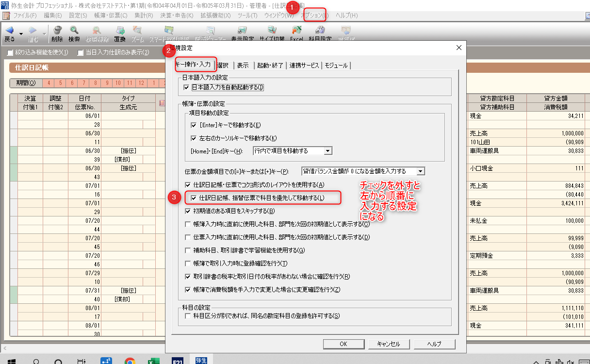590x364 pixels.
Task: Expand the [Home]・[End]キー dropdown
Action: [x=328, y=151]
